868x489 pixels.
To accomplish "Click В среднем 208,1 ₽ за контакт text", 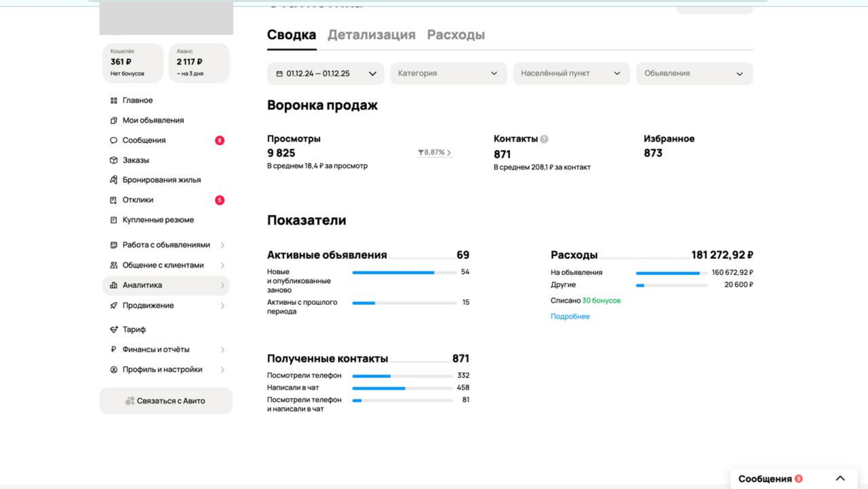I will click(x=542, y=167).
